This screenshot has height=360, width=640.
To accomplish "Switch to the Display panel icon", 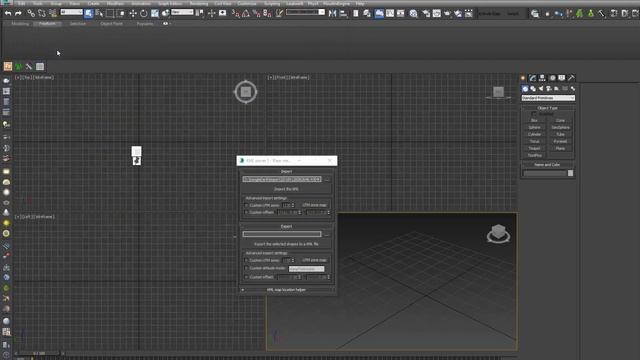I will coord(562,78).
